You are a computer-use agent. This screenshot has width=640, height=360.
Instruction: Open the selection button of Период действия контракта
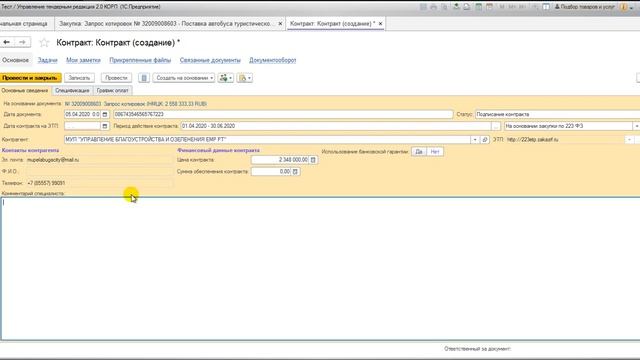pos(496,126)
